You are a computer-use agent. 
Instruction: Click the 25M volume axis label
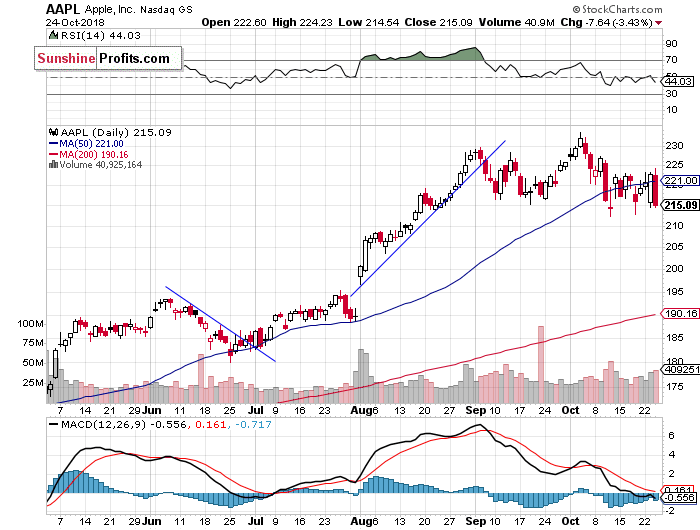33,383
